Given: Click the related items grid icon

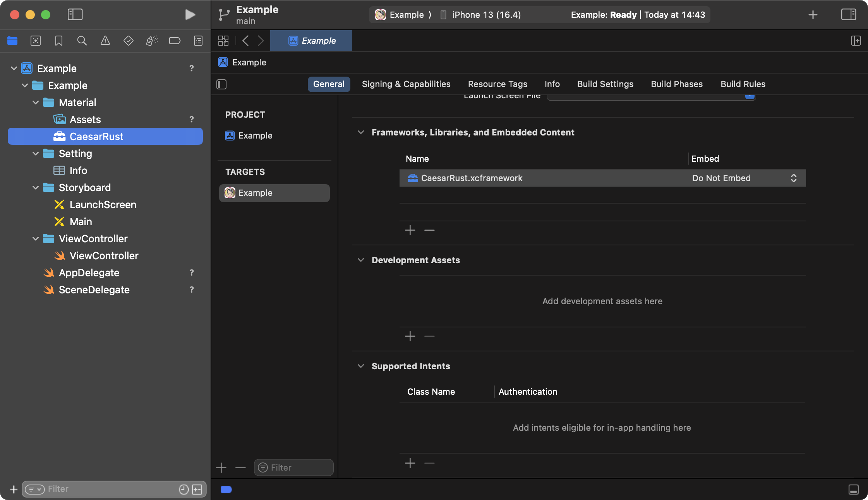Looking at the screenshot, I should 223,41.
